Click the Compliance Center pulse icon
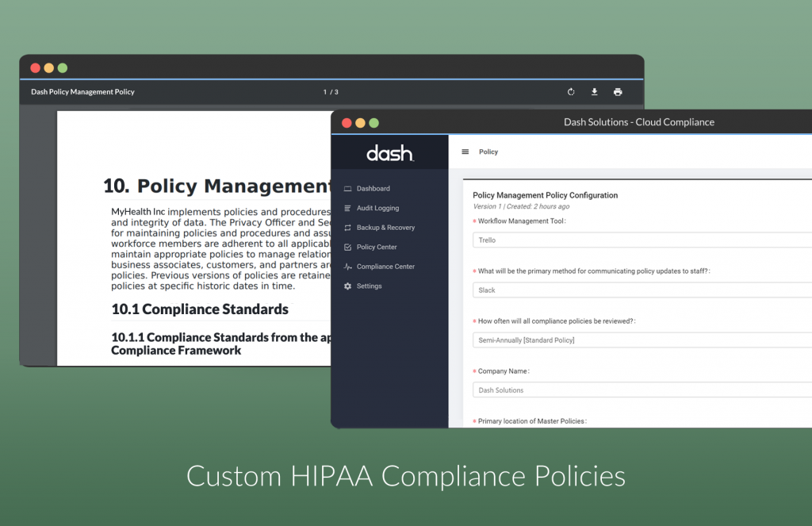The image size is (812, 526). coord(347,267)
